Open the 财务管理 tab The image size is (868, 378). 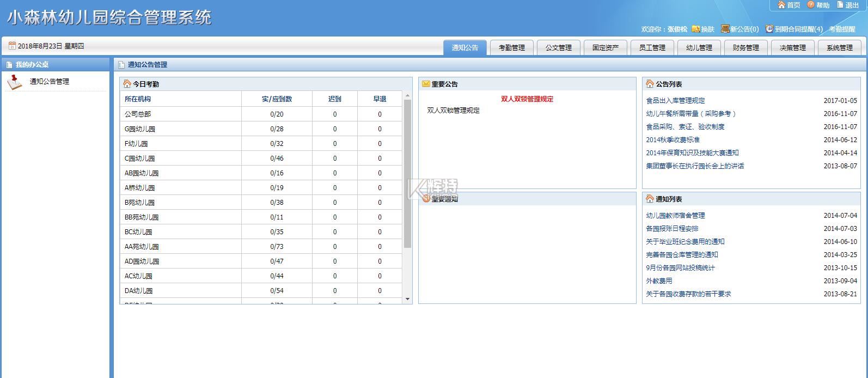point(745,48)
